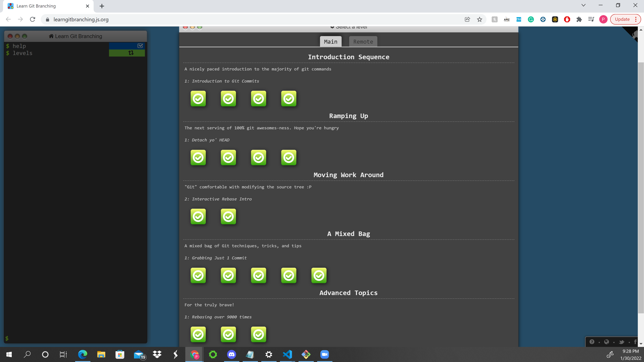Open Chrome's three-dot menu
Screen dimensions: 644x362
click(636, 19)
